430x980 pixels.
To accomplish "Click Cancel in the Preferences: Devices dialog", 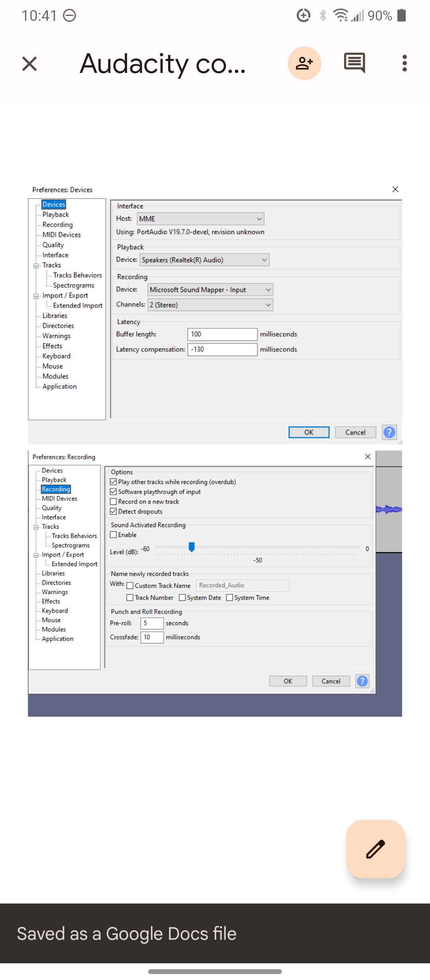I will pyautogui.click(x=356, y=432).
